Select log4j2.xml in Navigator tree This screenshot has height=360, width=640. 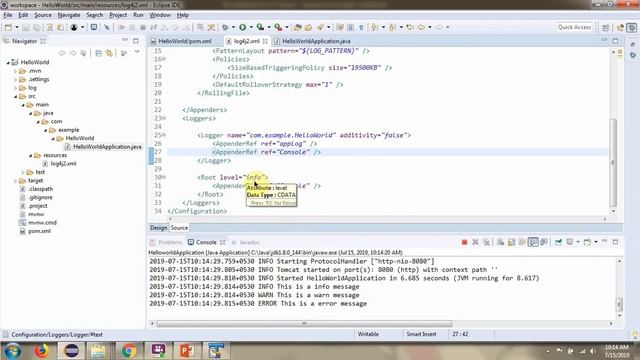click(x=63, y=164)
